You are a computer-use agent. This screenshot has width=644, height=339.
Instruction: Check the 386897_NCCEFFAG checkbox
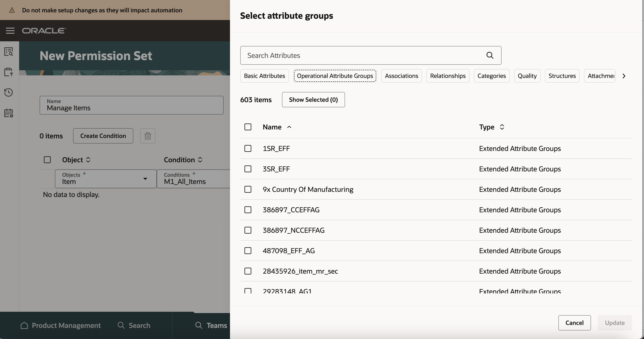pyautogui.click(x=248, y=230)
